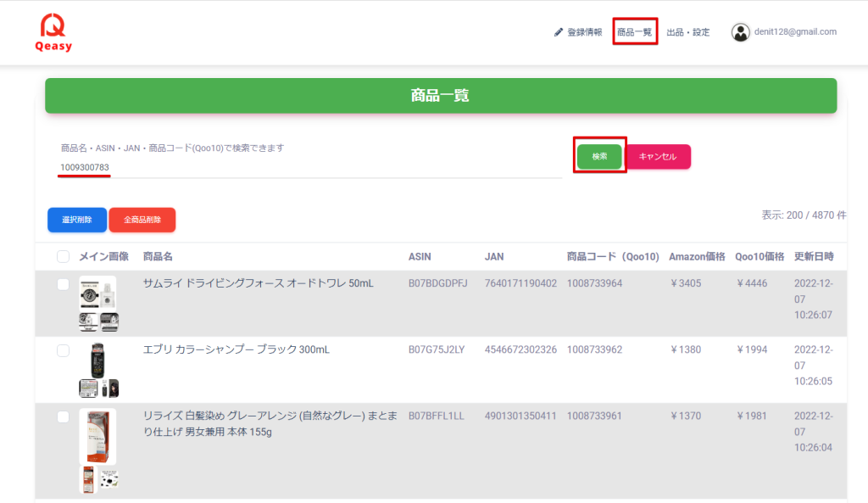Toggle the select-all checkbox in table header
Image resolution: width=868 pixels, height=503 pixels.
[x=64, y=257]
